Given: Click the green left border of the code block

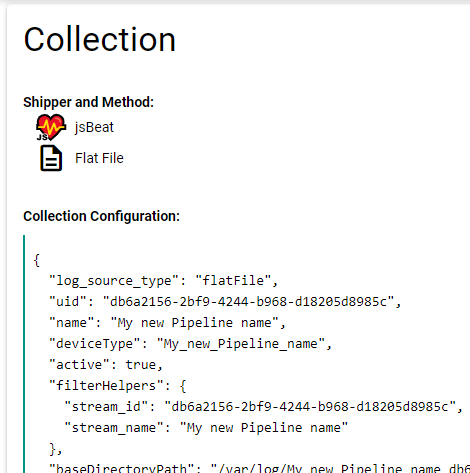Looking at the screenshot, I should click(x=24, y=354).
